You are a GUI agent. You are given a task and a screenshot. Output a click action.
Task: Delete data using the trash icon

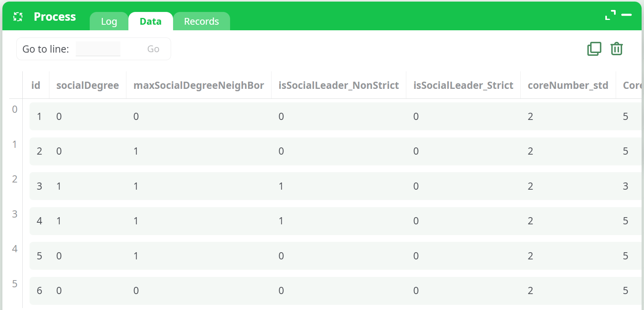616,49
